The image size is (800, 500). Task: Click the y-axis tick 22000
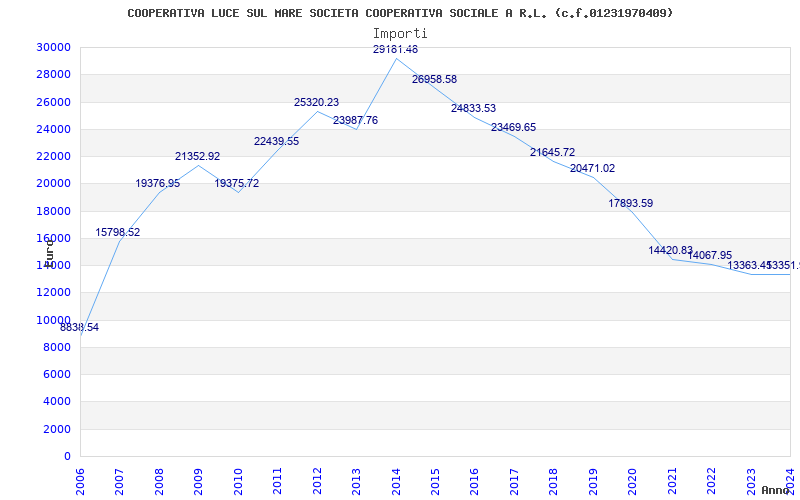click(x=53, y=156)
